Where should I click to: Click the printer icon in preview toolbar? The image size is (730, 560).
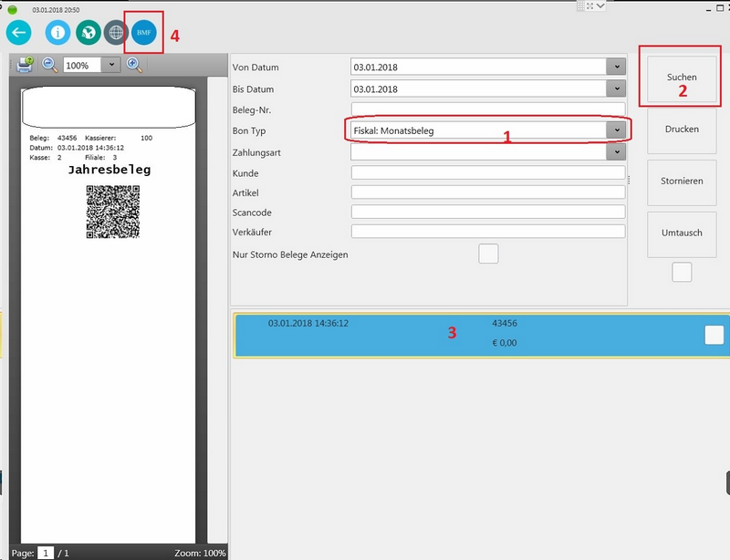[x=25, y=64]
